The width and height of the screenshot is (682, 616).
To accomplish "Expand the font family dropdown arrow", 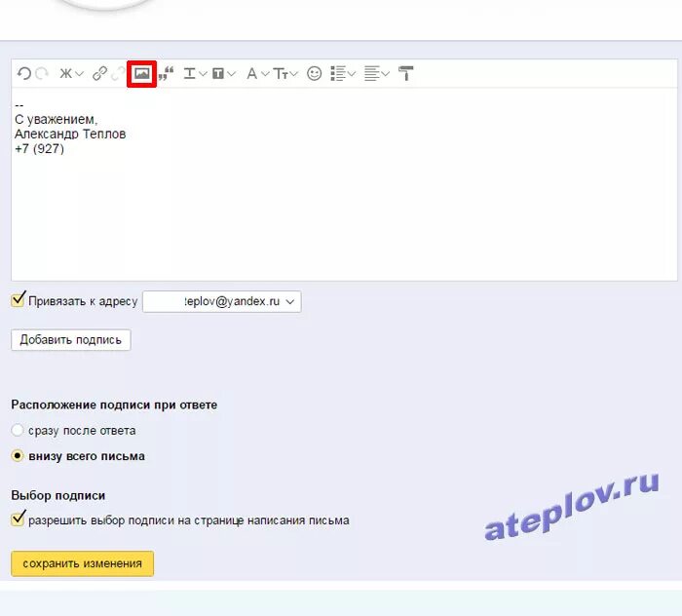I will tap(265, 74).
